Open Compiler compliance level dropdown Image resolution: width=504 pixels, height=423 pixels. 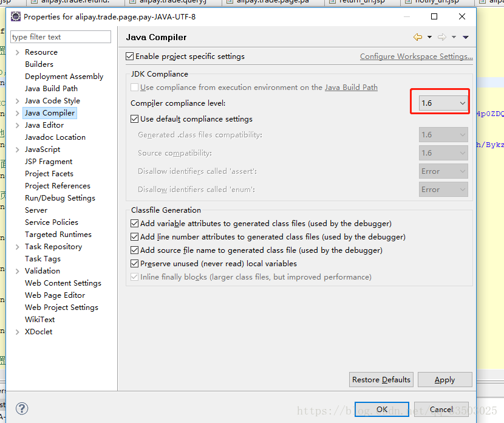[443, 103]
